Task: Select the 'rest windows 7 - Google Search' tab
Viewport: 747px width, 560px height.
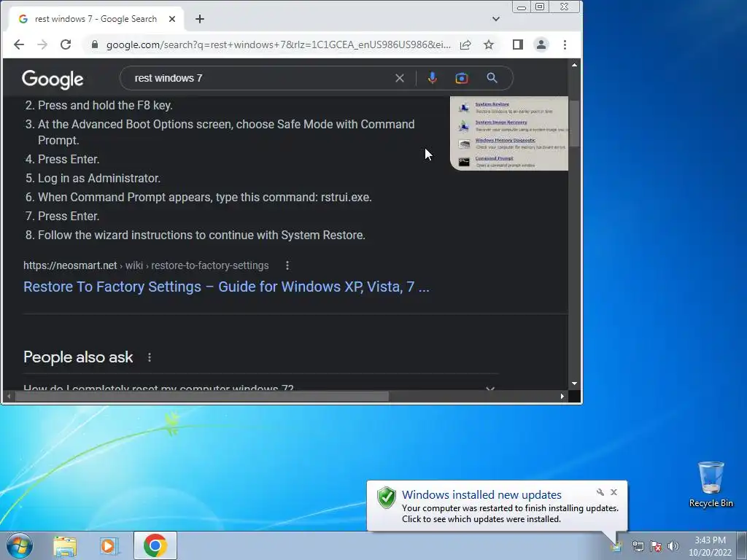Action: 96,19
